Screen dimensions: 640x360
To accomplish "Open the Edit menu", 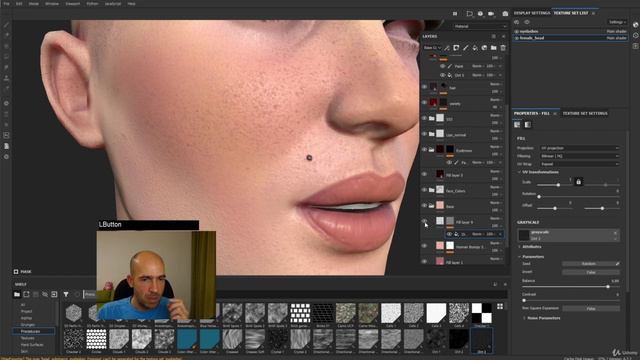I will 19,4.
